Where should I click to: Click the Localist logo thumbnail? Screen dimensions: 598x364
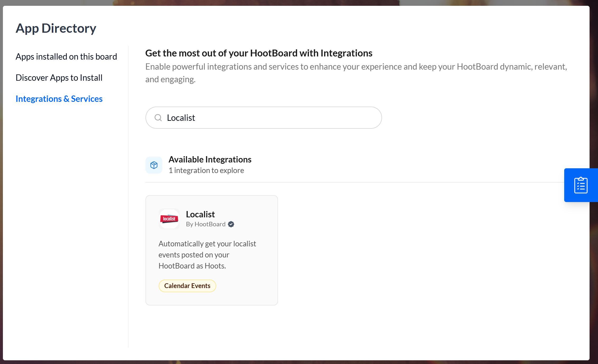pos(169,219)
